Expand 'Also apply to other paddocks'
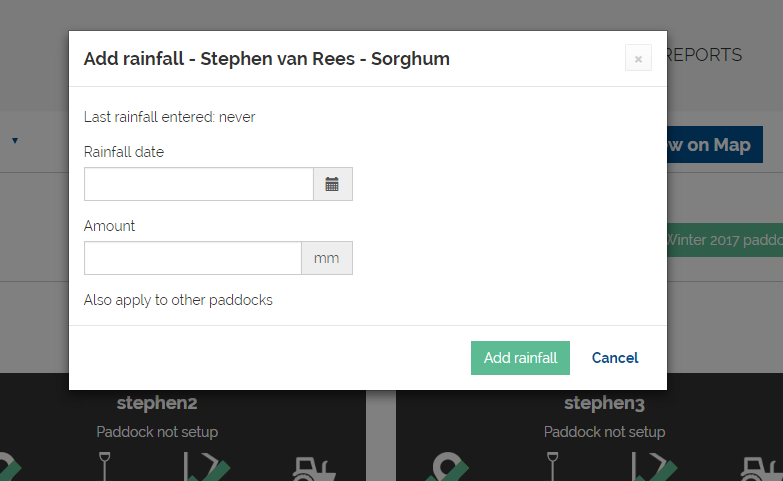The width and height of the screenshot is (783, 481). click(178, 300)
